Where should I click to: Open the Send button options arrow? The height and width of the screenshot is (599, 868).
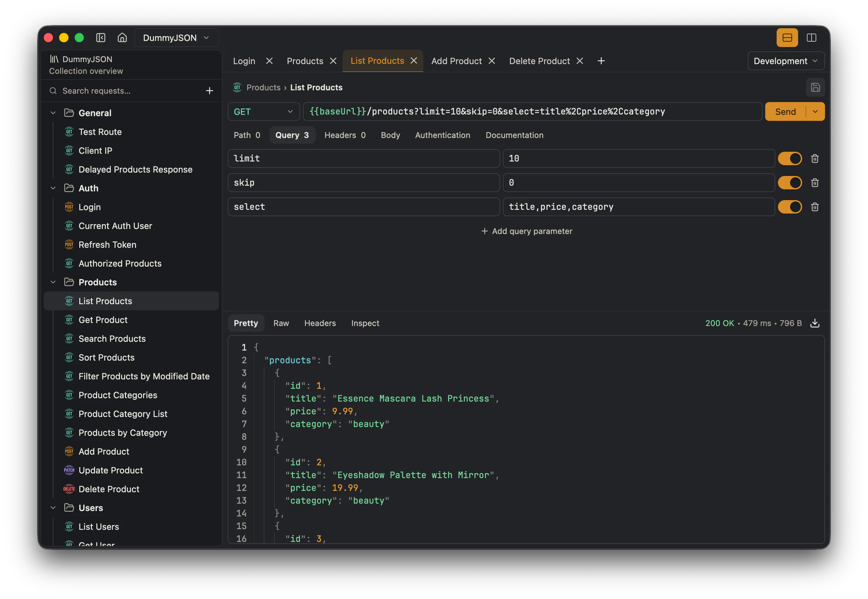coord(815,111)
